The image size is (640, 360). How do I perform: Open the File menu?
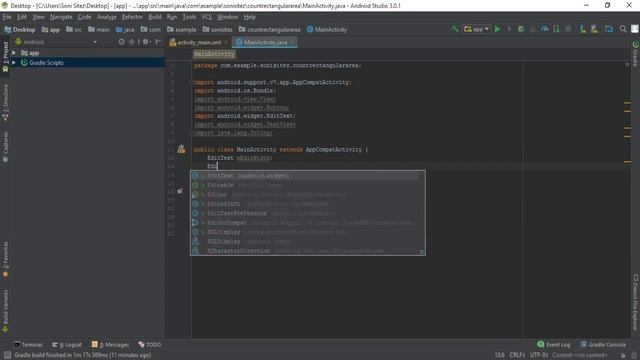[x=7, y=17]
